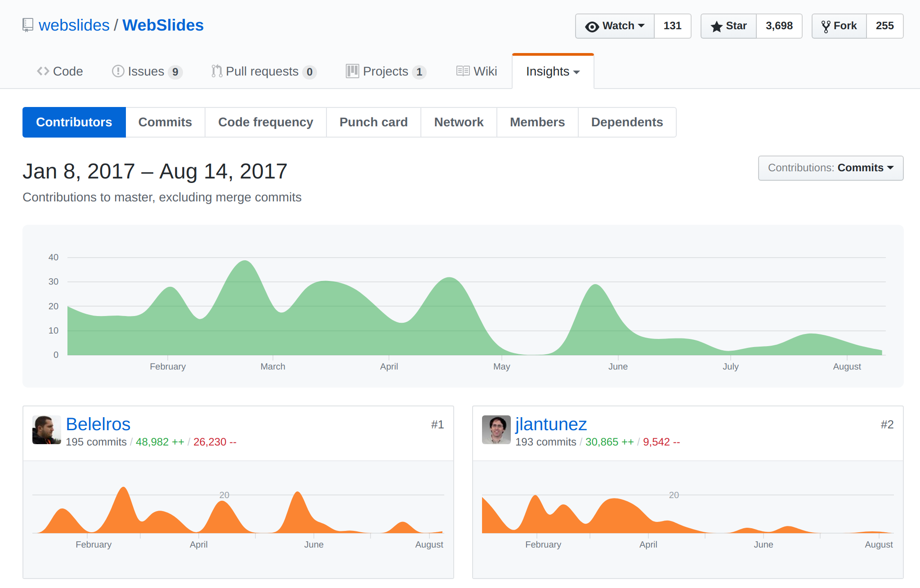920x588 pixels.
Task: Open the Punch card tab
Action: click(373, 122)
